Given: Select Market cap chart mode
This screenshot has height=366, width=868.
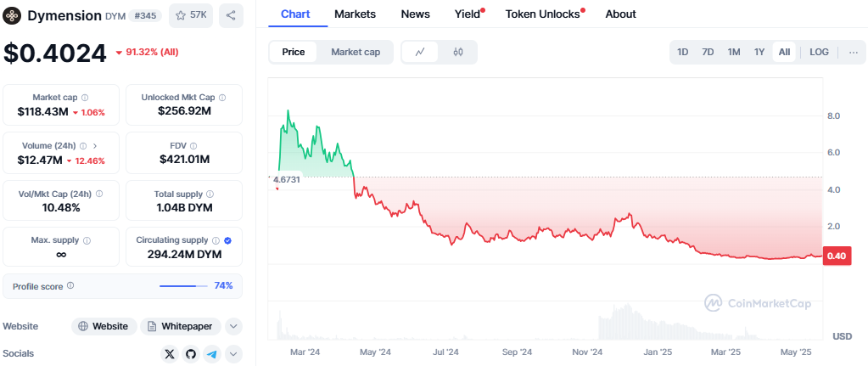Looking at the screenshot, I should pos(356,52).
